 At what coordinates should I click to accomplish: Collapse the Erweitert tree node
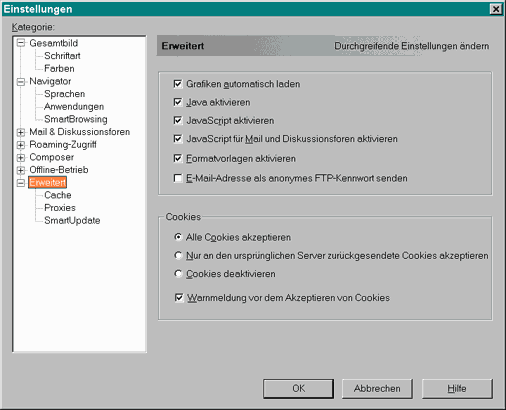coord(21,183)
